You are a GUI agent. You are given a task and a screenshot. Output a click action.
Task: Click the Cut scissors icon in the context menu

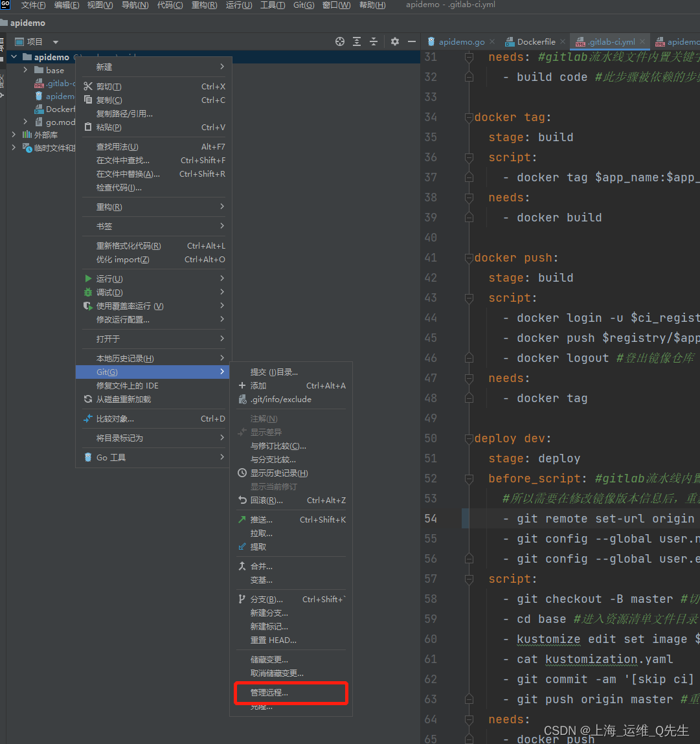point(88,86)
